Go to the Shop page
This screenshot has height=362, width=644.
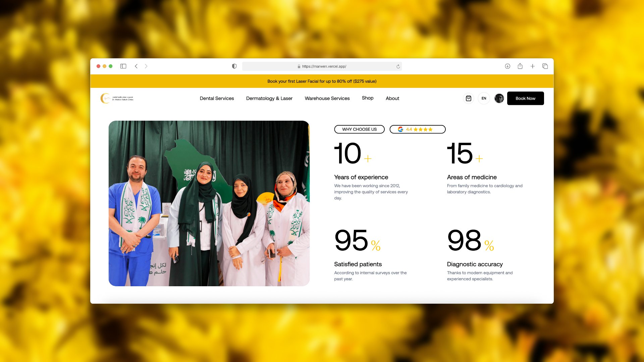(368, 98)
